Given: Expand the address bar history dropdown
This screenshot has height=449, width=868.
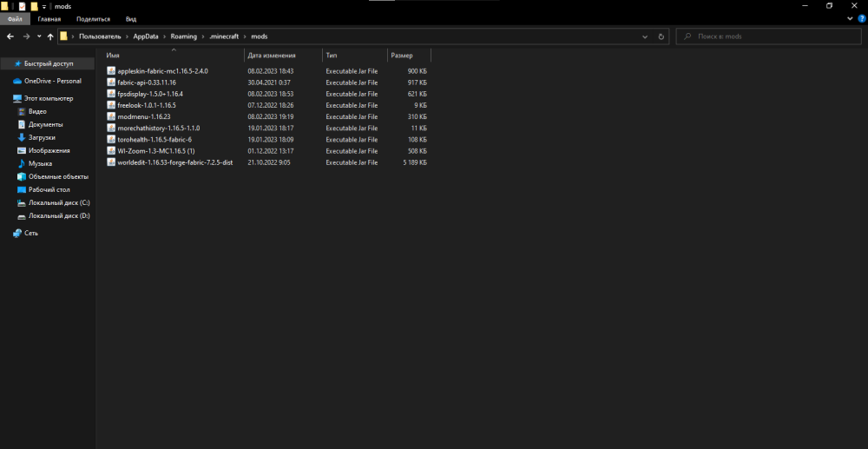Looking at the screenshot, I should (x=645, y=36).
